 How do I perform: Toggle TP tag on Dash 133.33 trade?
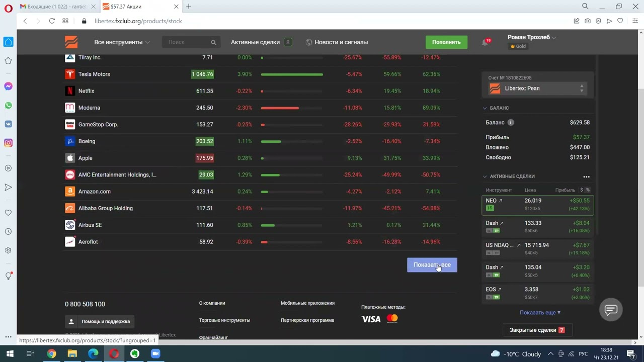point(497,231)
